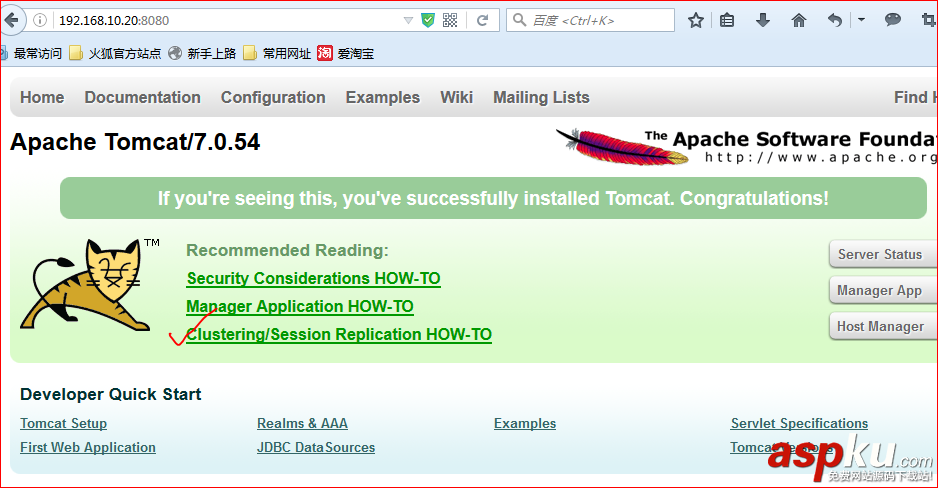The image size is (938, 488).
Task: Open Examples in Tomcat nav bar
Action: tap(383, 97)
